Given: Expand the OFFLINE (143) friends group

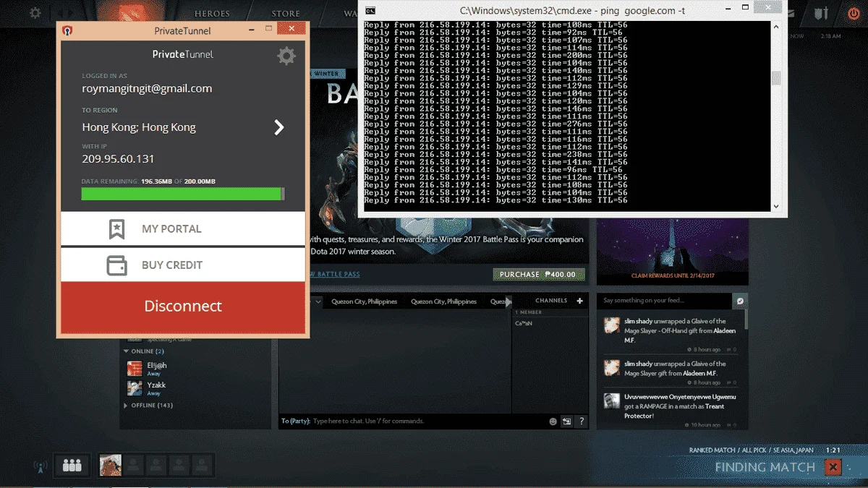Looking at the screenshot, I should [x=148, y=406].
